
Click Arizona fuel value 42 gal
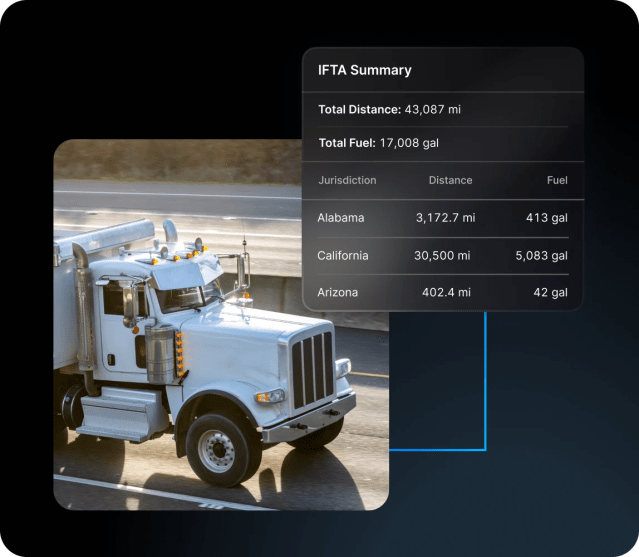(x=551, y=292)
